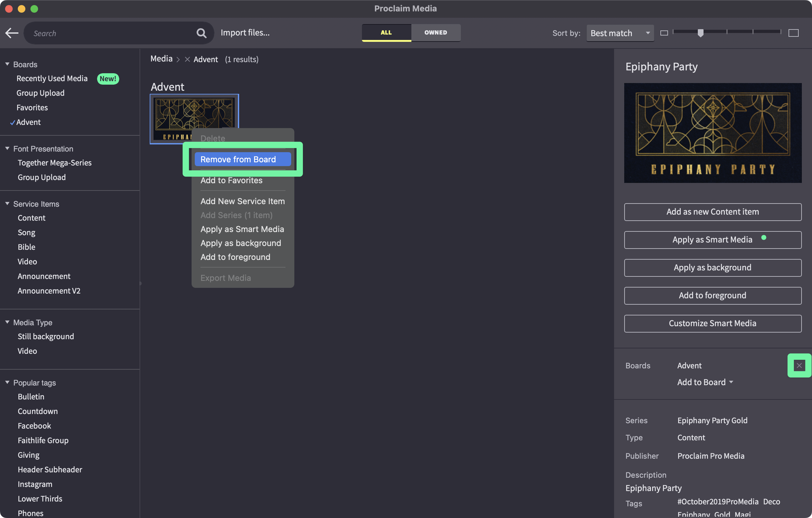The height and width of the screenshot is (518, 812).
Task: Filter by Announcement service item
Action: point(44,276)
